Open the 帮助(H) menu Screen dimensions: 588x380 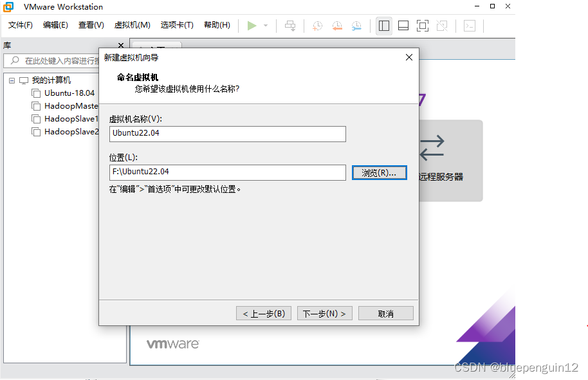[x=217, y=25]
